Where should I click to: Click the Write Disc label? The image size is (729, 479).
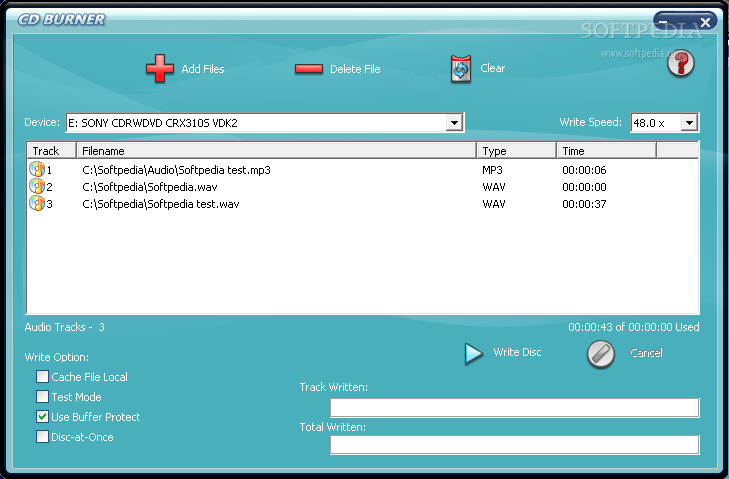point(517,352)
